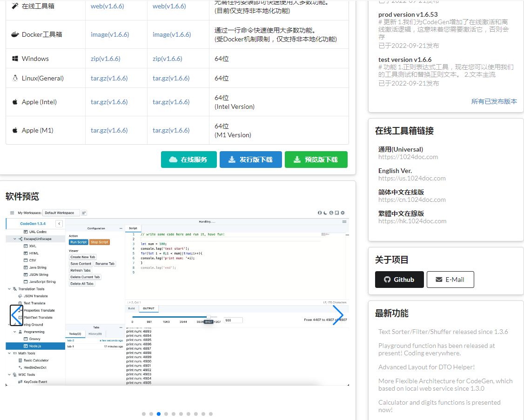Click the 在线服务 cloud button

coord(189,160)
